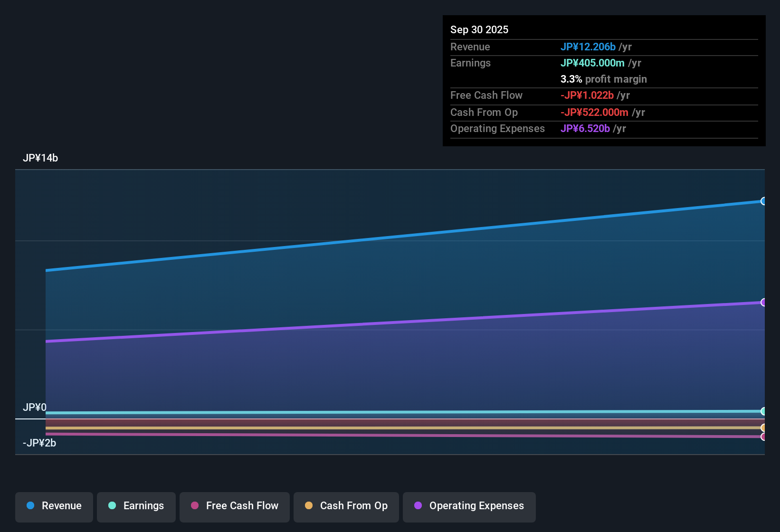Click the -JP¥522.000m cash from op value
This screenshot has height=532, width=780.
click(594, 112)
